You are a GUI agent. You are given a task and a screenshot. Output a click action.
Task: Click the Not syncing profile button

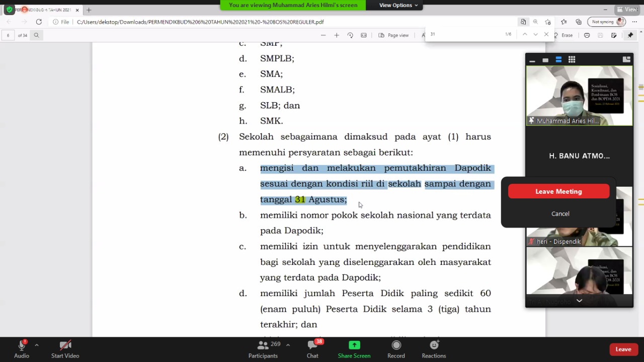coord(607,22)
